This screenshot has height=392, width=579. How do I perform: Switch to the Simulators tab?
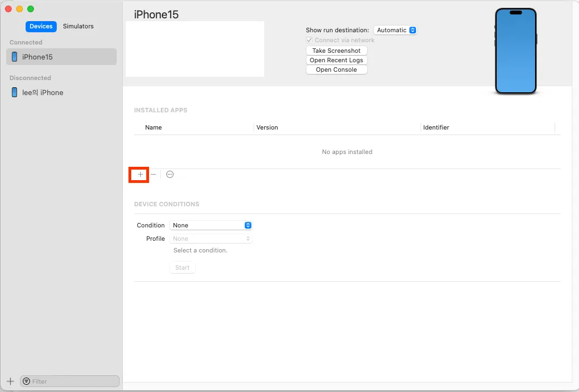(x=78, y=26)
